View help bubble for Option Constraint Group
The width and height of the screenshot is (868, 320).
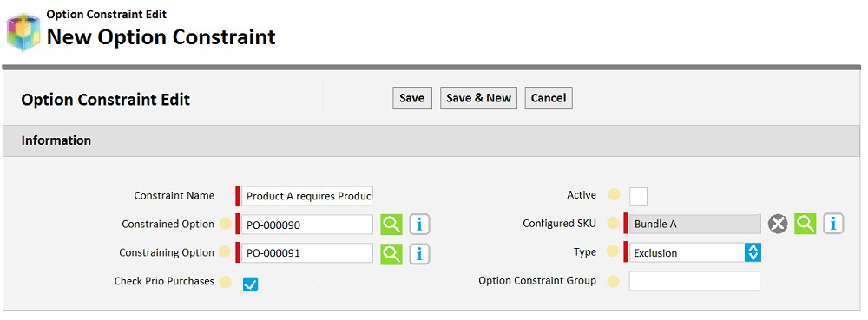pyautogui.click(x=614, y=281)
